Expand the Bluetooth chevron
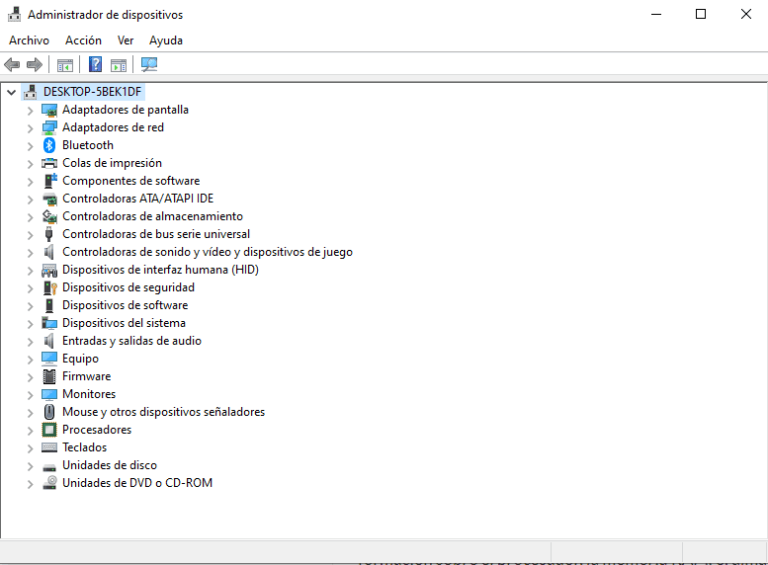 click(30, 146)
